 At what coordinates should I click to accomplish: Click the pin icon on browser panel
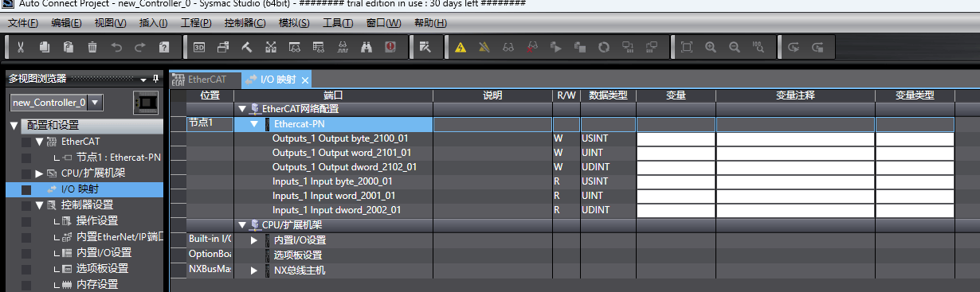click(x=156, y=78)
